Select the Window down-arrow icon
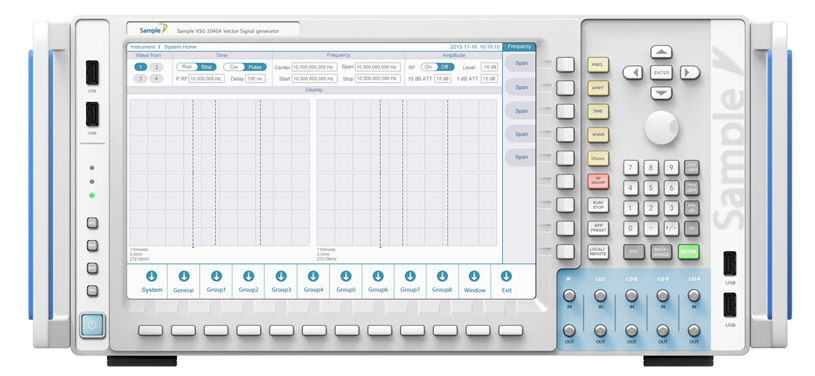This screenshot has width=815, height=376. click(x=474, y=276)
